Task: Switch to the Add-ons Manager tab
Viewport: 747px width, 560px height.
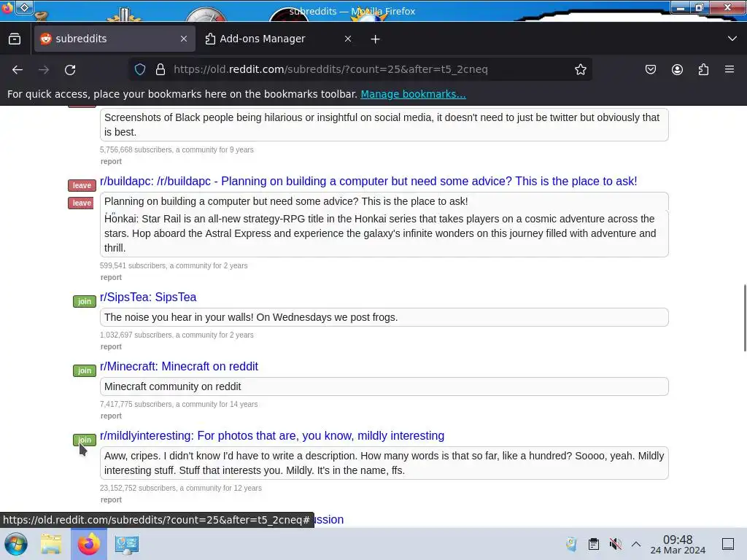Action: pyautogui.click(x=278, y=39)
